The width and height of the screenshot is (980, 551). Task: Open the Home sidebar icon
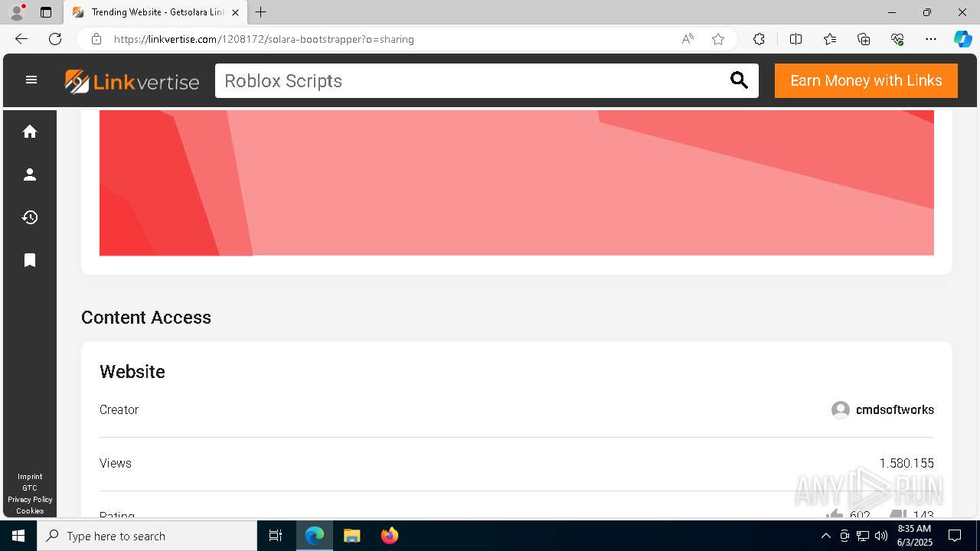[x=30, y=132]
